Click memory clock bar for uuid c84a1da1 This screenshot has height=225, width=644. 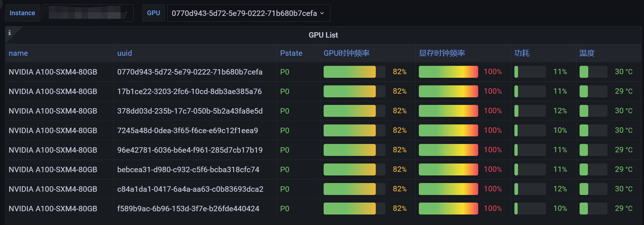pos(449,189)
